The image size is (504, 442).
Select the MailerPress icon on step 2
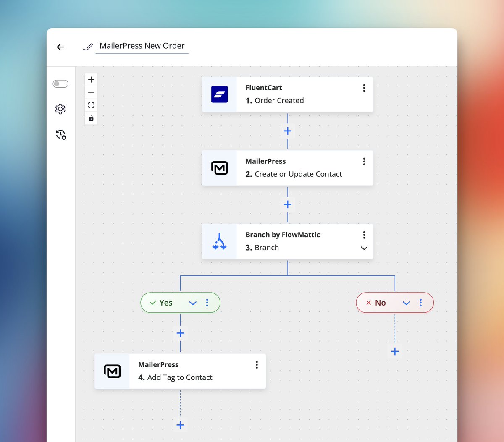tap(219, 167)
